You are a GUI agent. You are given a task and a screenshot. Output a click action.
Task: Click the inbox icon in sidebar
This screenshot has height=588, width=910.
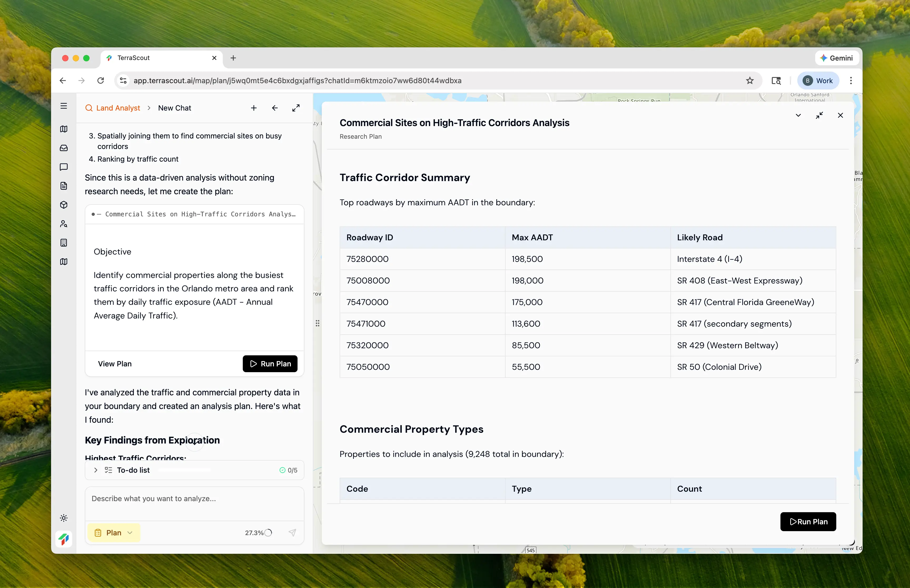click(64, 148)
